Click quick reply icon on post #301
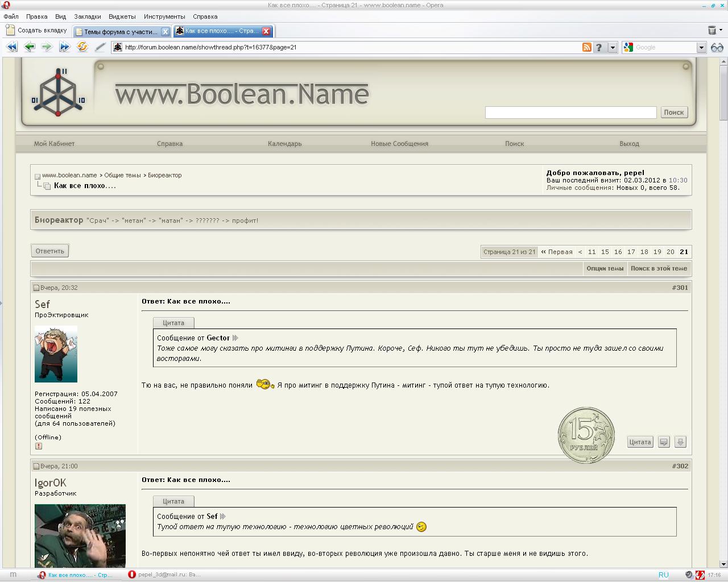 point(664,442)
